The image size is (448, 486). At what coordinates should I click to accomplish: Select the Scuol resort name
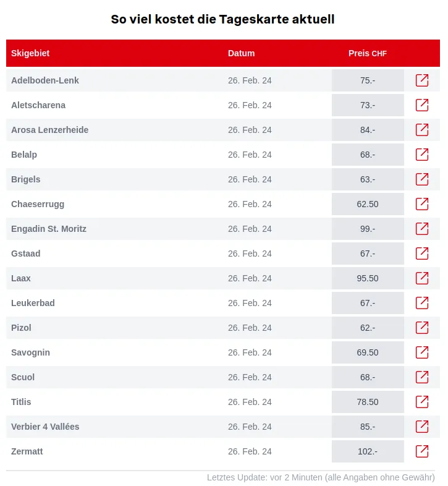click(x=23, y=377)
